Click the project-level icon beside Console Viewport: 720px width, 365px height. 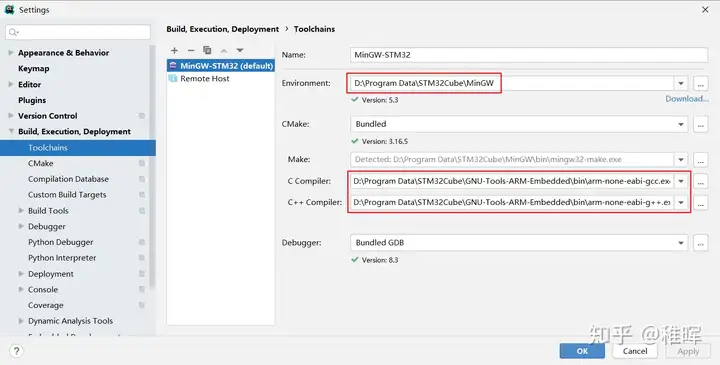pos(142,290)
